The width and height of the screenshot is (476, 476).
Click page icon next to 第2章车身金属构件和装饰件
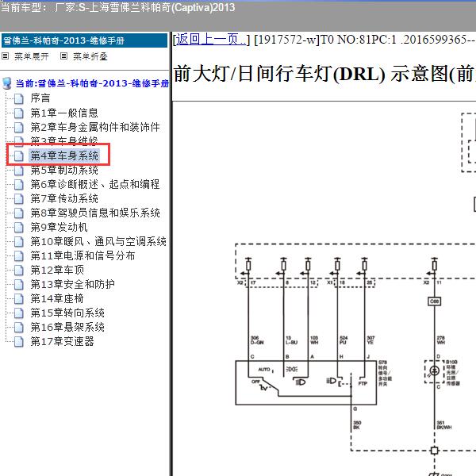pyautogui.click(x=19, y=127)
